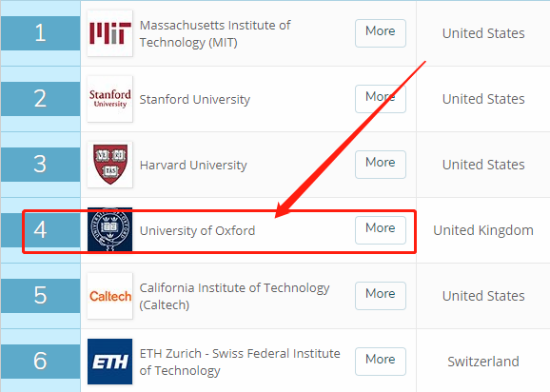Viewport: 550px width, 392px height.
Task: Open California Institute of Technology link
Action: tap(234, 296)
